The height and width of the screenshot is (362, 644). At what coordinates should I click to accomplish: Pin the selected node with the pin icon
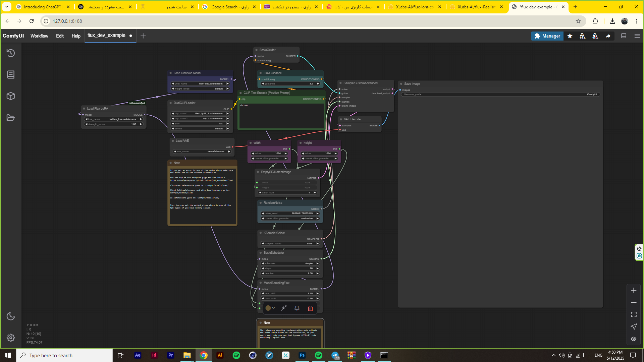point(297,308)
